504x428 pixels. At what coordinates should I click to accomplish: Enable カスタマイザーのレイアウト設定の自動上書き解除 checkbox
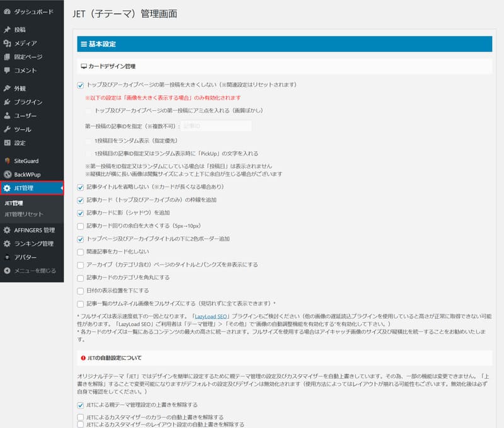(x=81, y=425)
